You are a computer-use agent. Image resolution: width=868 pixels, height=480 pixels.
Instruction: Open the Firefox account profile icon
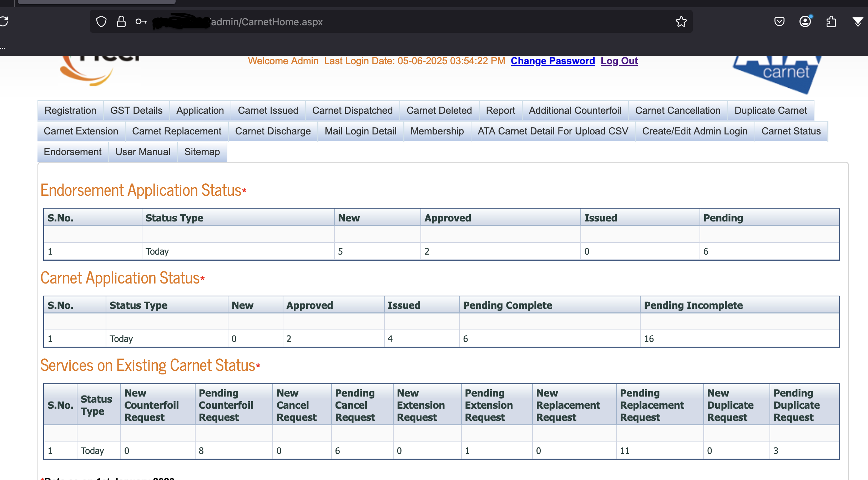click(805, 21)
